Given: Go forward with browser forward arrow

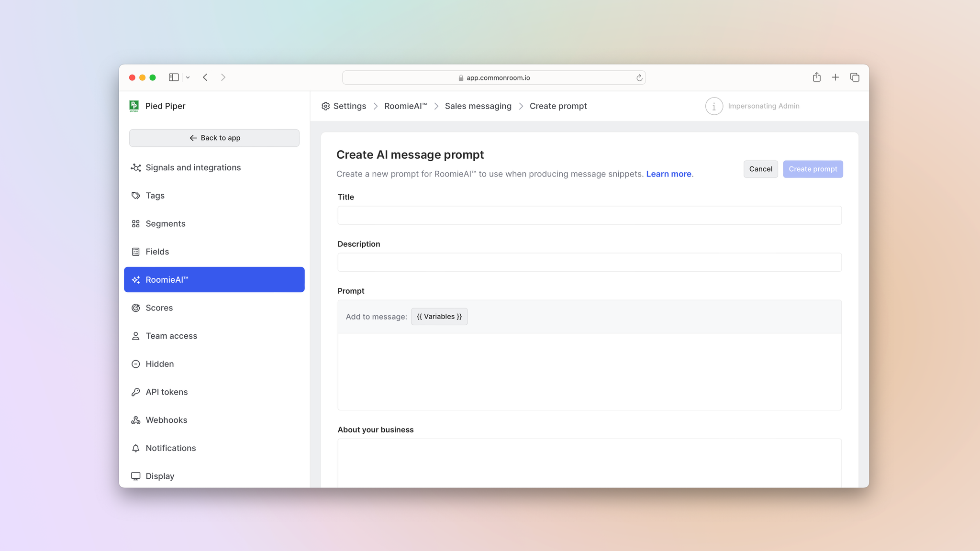Looking at the screenshot, I should click(223, 77).
